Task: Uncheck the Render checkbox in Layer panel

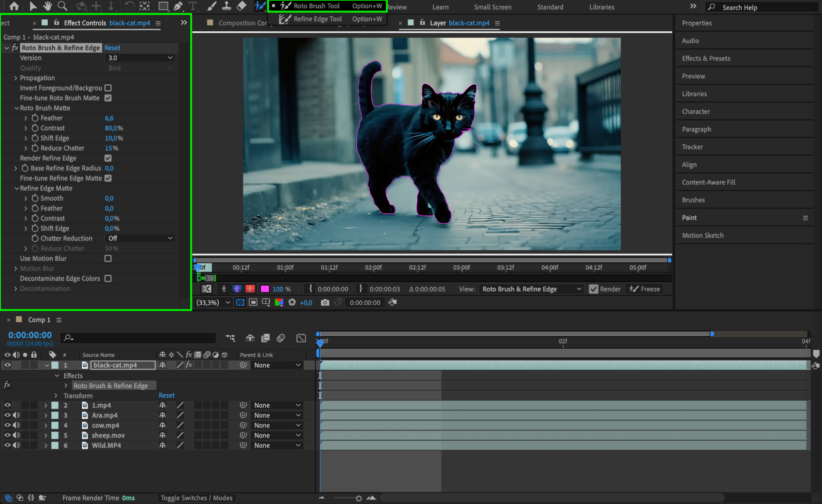Action: click(x=593, y=289)
